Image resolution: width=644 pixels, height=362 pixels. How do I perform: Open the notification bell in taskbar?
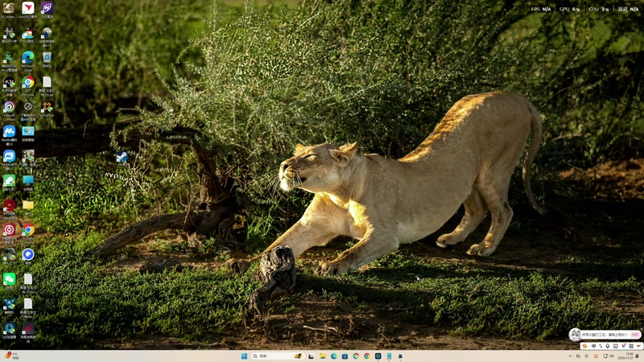(638, 356)
